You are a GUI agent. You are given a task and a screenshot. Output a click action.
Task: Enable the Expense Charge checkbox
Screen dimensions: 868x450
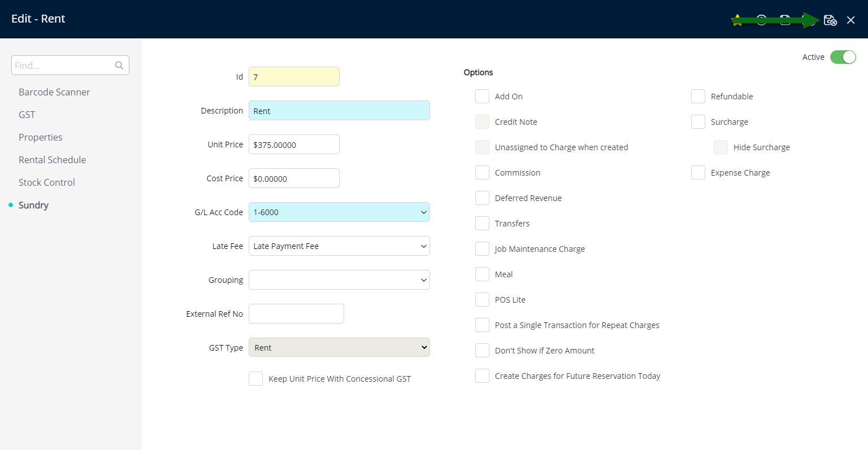698,173
